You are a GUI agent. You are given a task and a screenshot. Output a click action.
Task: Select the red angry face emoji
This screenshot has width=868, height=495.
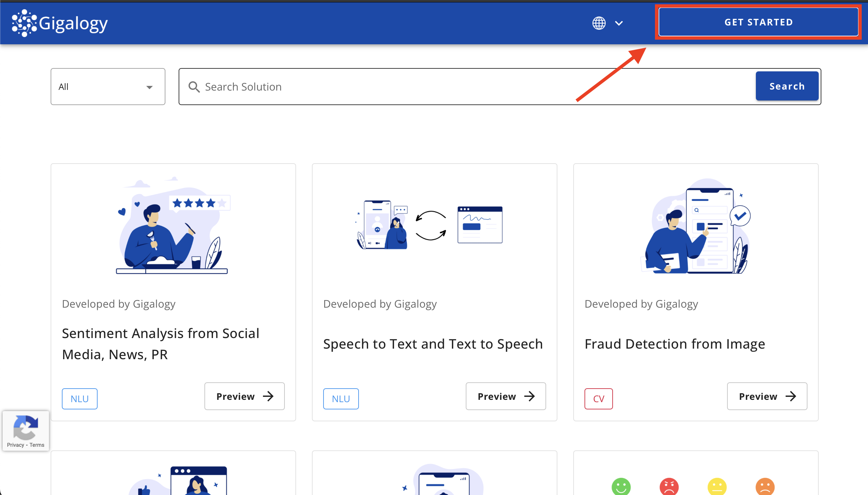tap(669, 487)
